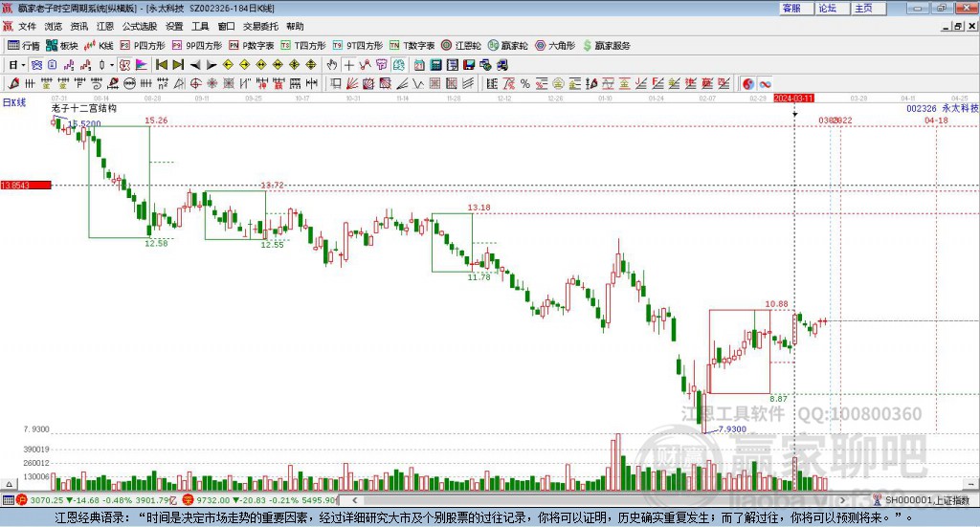
Task: Select the Gann fan angle lines tool
Action: pos(352,83)
